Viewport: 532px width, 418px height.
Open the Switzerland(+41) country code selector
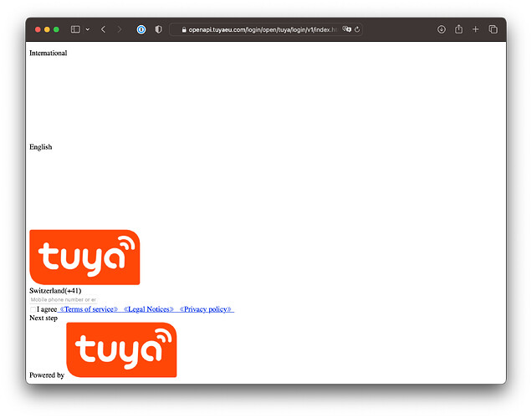[55, 291]
